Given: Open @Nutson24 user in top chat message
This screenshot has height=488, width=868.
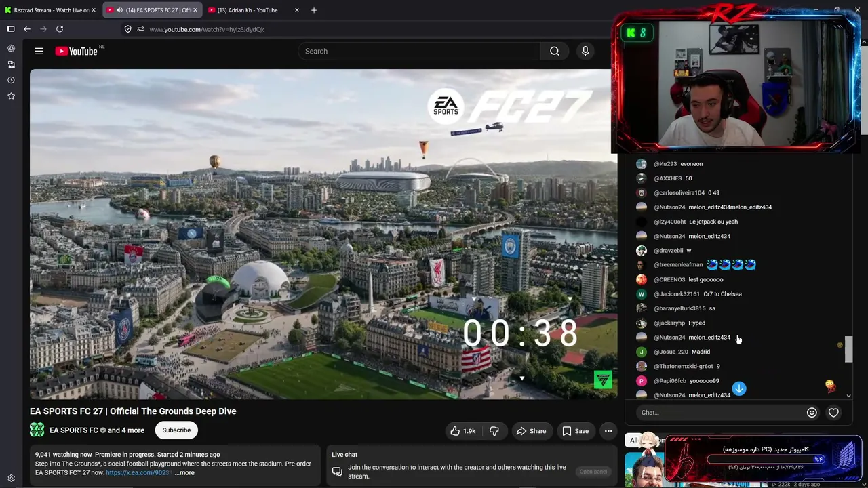Looking at the screenshot, I should coord(669,207).
